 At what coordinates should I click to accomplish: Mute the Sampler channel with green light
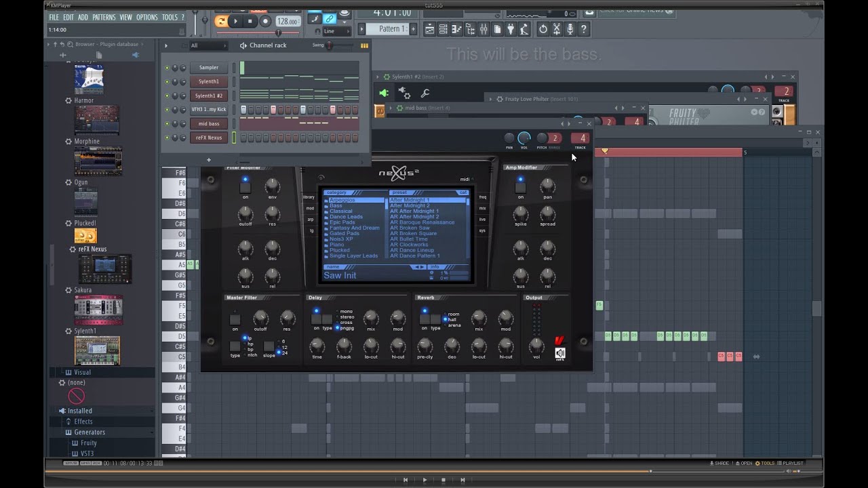coord(167,68)
